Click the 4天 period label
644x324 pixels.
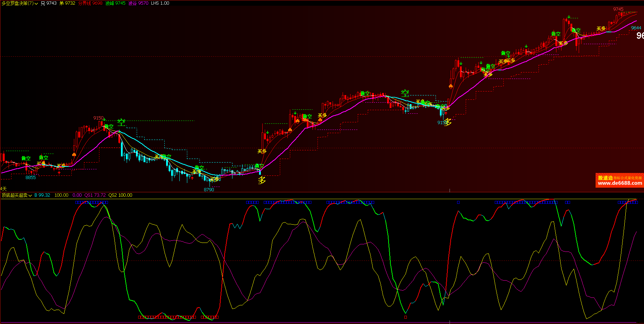(x=4, y=189)
